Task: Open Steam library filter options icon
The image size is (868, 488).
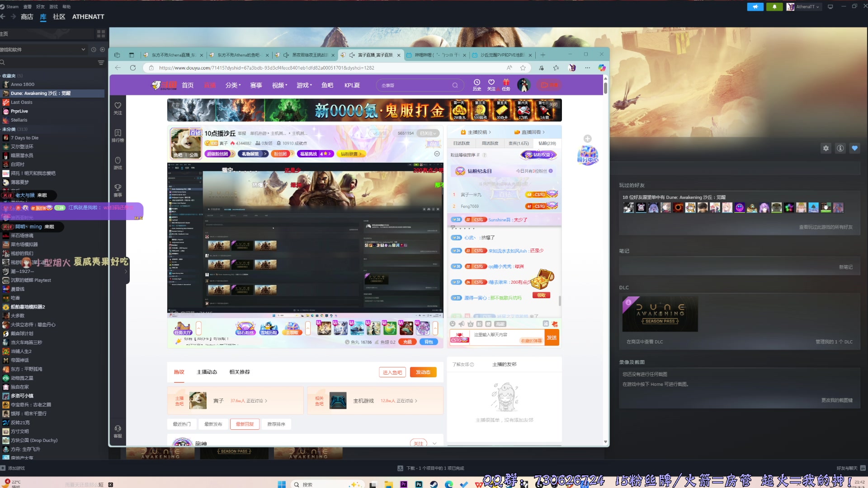Action: point(101,62)
